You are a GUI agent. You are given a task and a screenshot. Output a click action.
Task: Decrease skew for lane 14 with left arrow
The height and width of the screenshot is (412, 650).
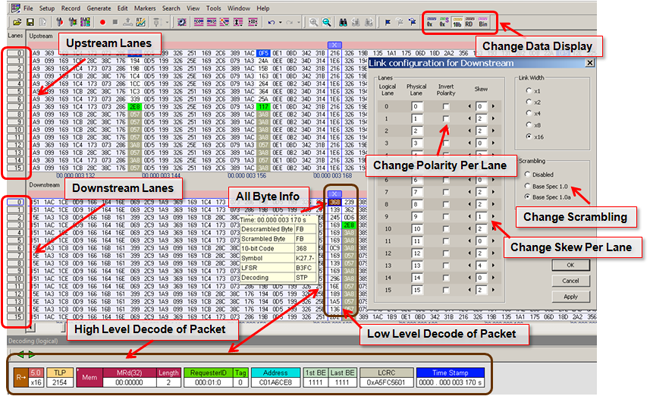(469, 278)
